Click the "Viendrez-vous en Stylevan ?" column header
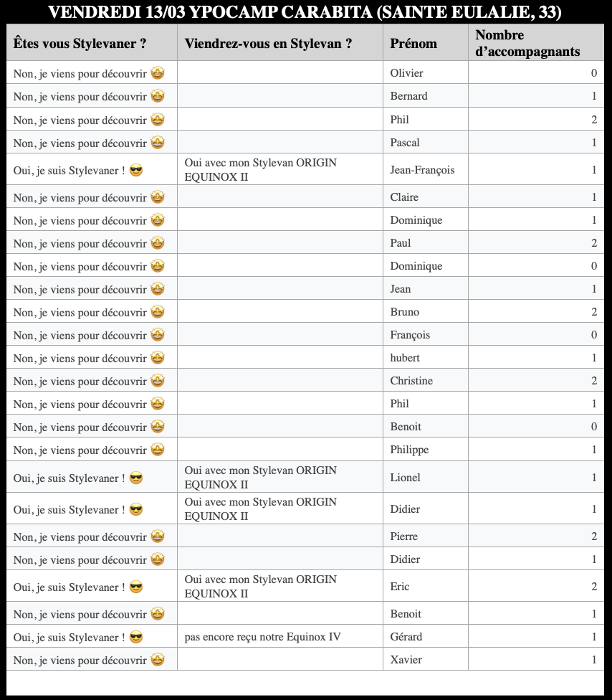Image resolution: width=612 pixels, height=700 pixels. point(268,43)
